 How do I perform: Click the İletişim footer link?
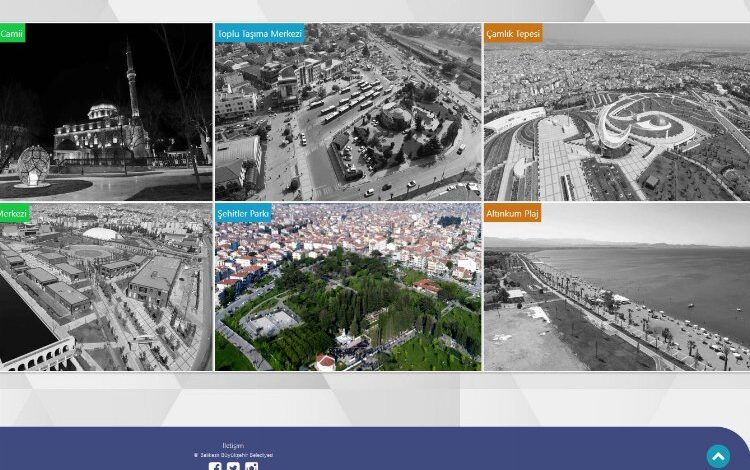(233, 445)
